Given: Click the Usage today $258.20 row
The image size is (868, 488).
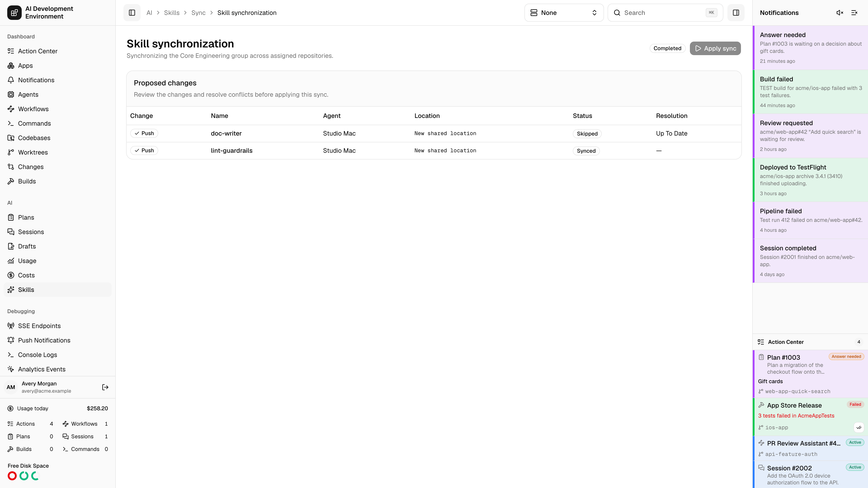Looking at the screenshot, I should pyautogui.click(x=58, y=408).
